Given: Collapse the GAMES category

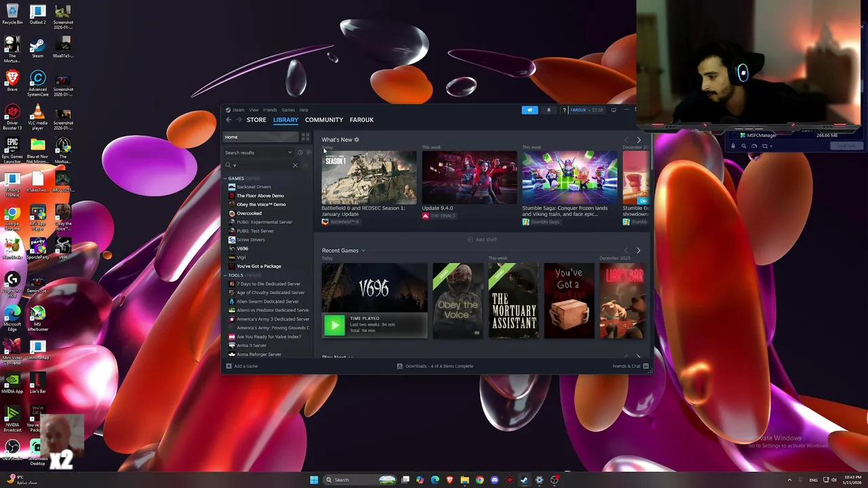Looking at the screenshot, I should tap(226, 178).
